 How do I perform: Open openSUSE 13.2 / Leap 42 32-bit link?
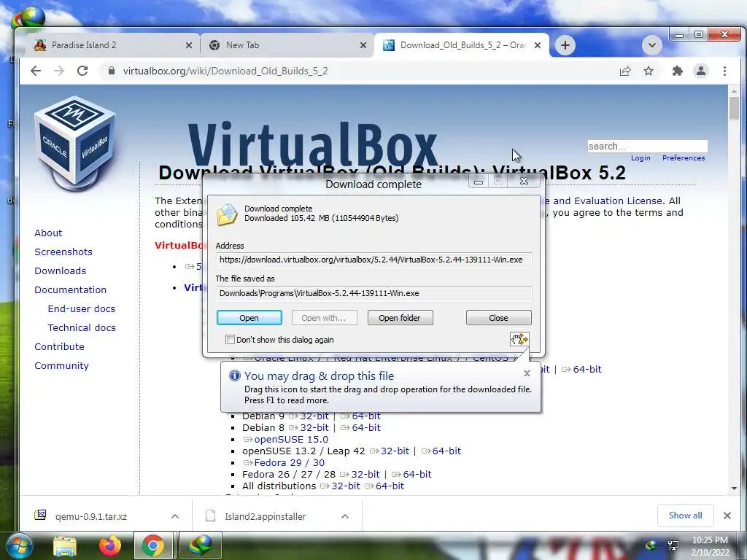(x=395, y=451)
